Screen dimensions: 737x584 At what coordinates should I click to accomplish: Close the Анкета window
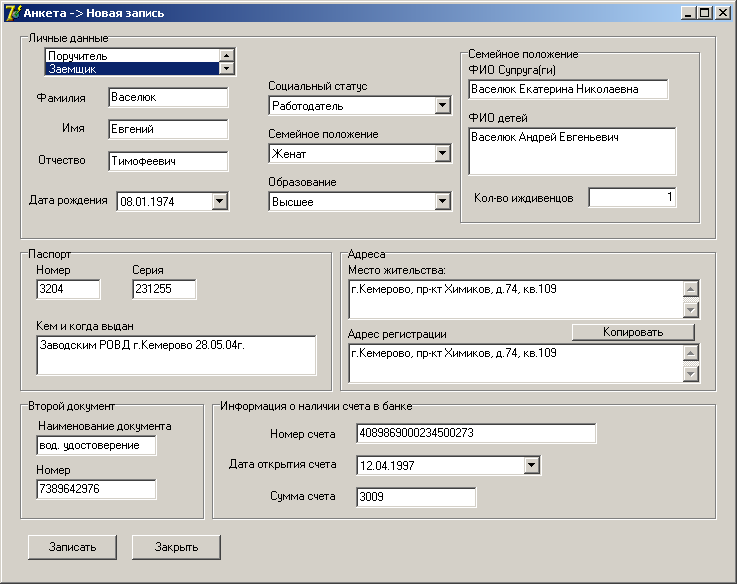pyautogui.click(x=723, y=13)
